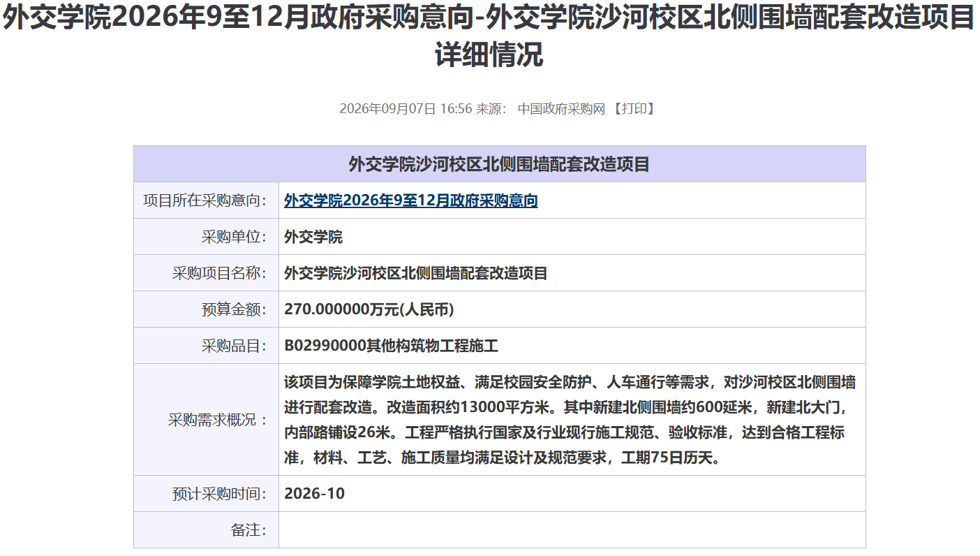980x556 pixels.
Task: Select the 采购单位 value 外交学院
Action: pyautogui.click(x=313, y=237)
